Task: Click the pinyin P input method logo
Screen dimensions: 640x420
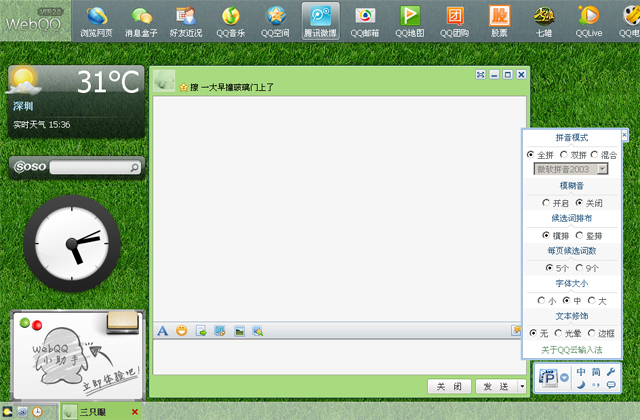Action: [x=548, y=378]
